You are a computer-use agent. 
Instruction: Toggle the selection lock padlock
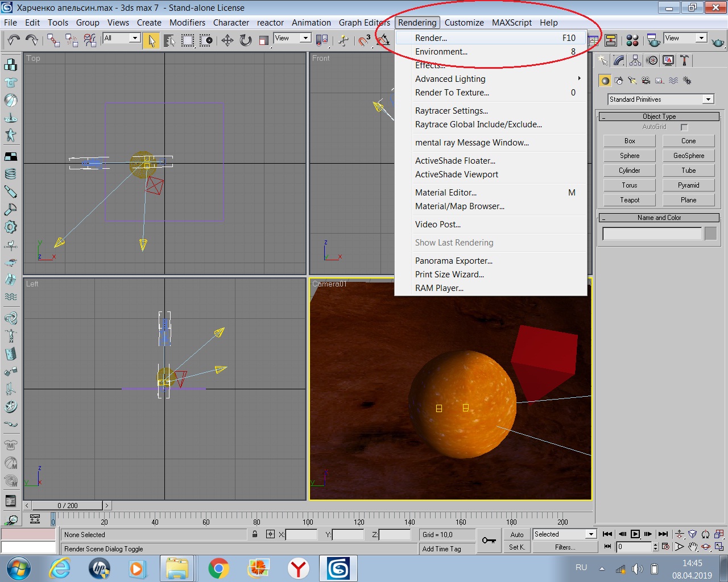pos(255,534)
